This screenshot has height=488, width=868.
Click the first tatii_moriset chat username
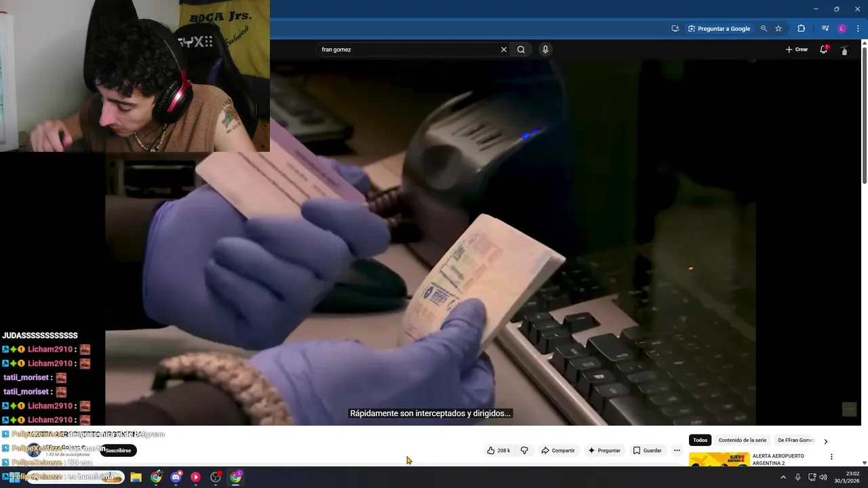26,378
